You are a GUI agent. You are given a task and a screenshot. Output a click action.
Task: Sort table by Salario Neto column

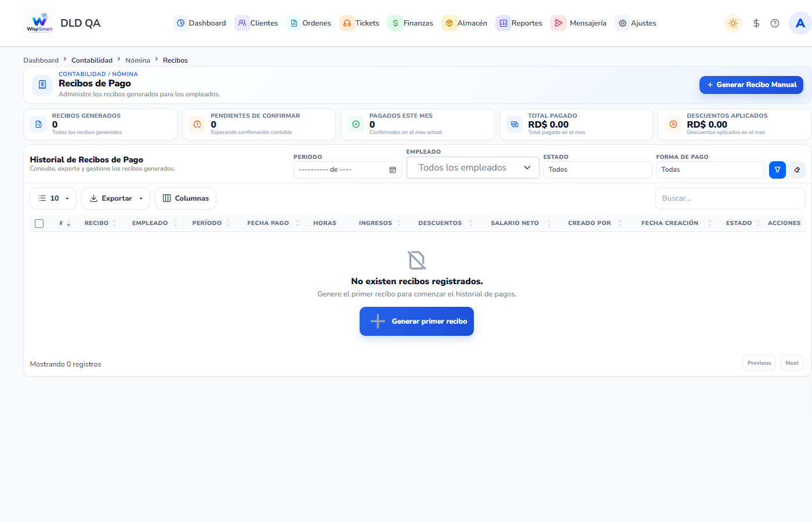pyautogui.click(x=515, y=223)
